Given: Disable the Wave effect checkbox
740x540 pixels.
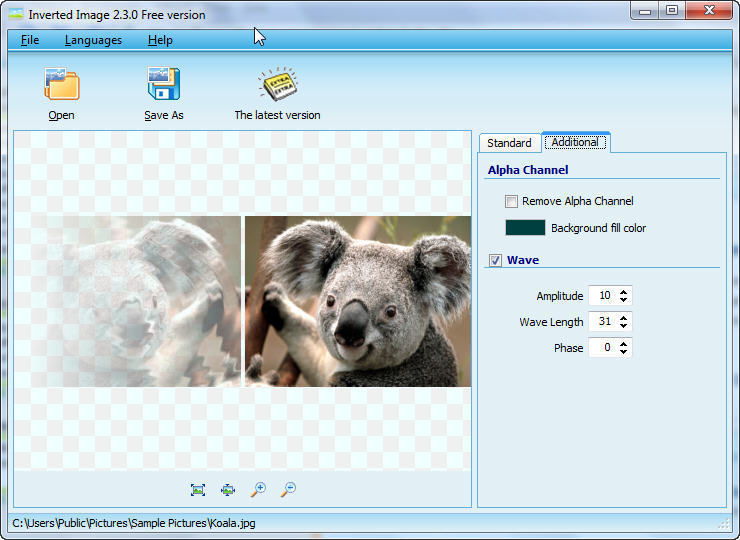Looking at the screenshot, I should (495, 261).
